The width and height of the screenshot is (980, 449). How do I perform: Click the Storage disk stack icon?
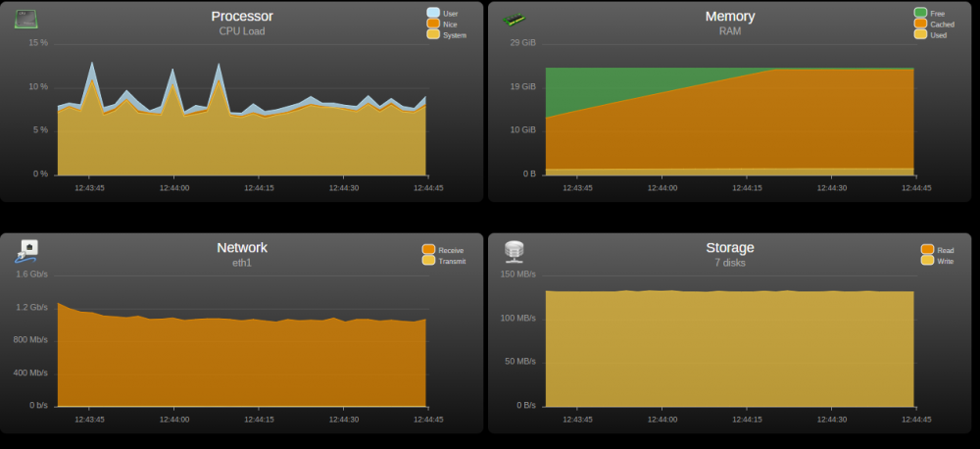click(514, 251)
